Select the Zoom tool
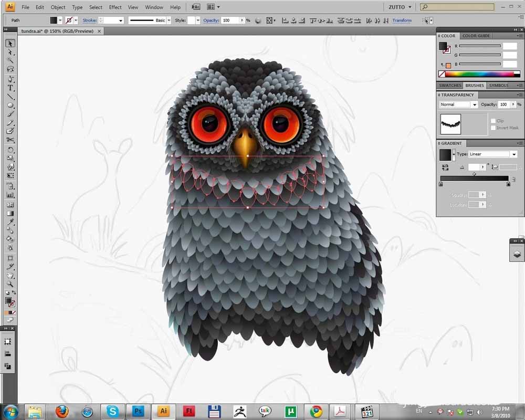 click(x=10, y=284)
